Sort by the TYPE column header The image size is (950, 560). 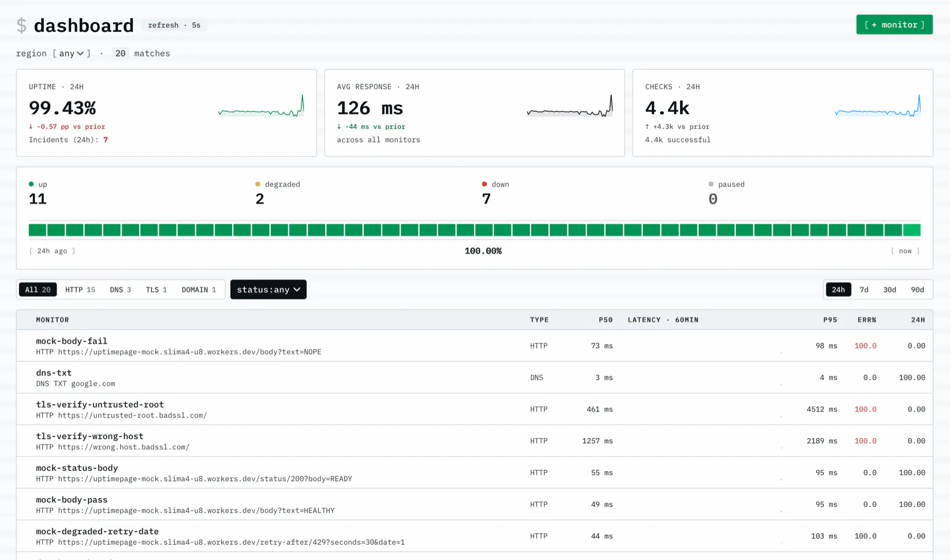(539, 320)
